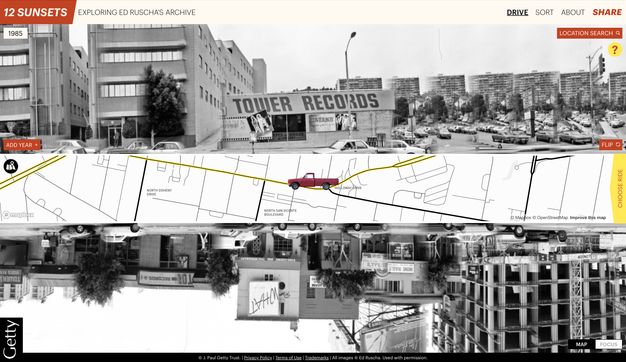626x362 pixels.
Task: Click North San Vicente Boulevard map label
Action: click(280, 212)
